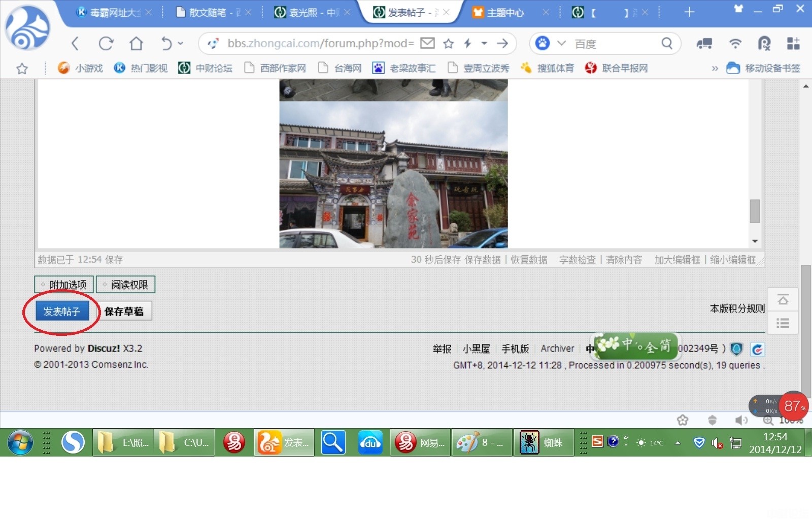The width and height of the screenshot is (812, 522).
Task: Open the list view icon on right sidebar
Action: (x=783, y=323)
